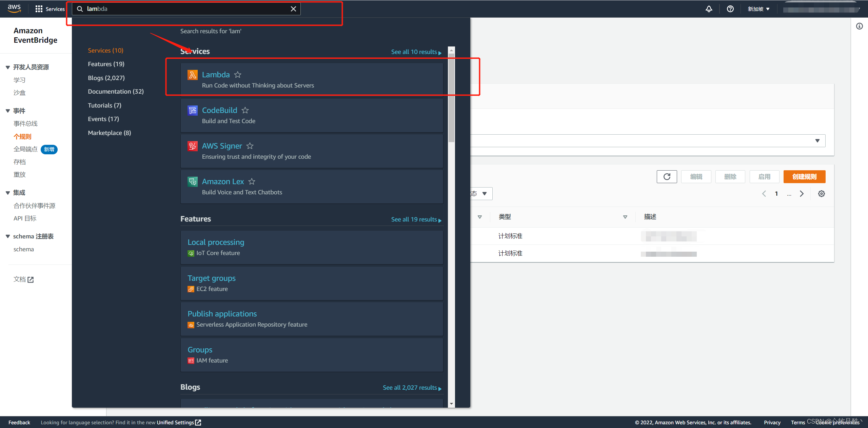Open the notifications bell icon
Screen dimensions: 868x428
(709, 9)
